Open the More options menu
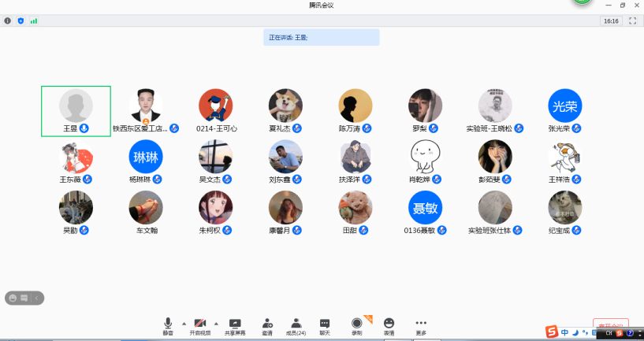 421,324
